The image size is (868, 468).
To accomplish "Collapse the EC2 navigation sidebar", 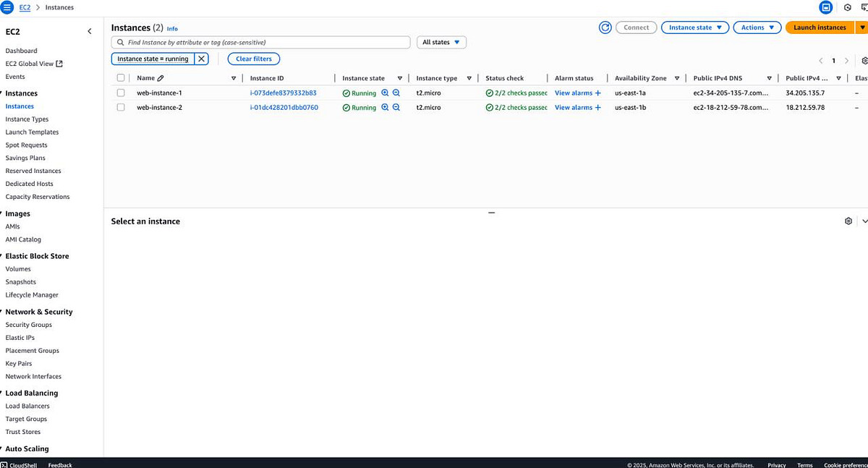I will (x=89, y=31).
